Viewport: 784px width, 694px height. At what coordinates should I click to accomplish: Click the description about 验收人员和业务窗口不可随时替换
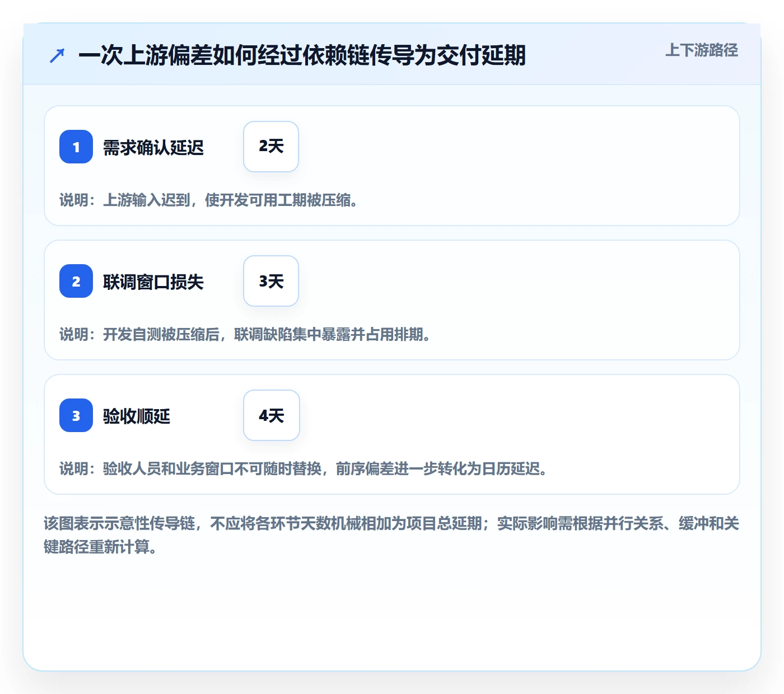pyautogui.click(x=304, y=468)
